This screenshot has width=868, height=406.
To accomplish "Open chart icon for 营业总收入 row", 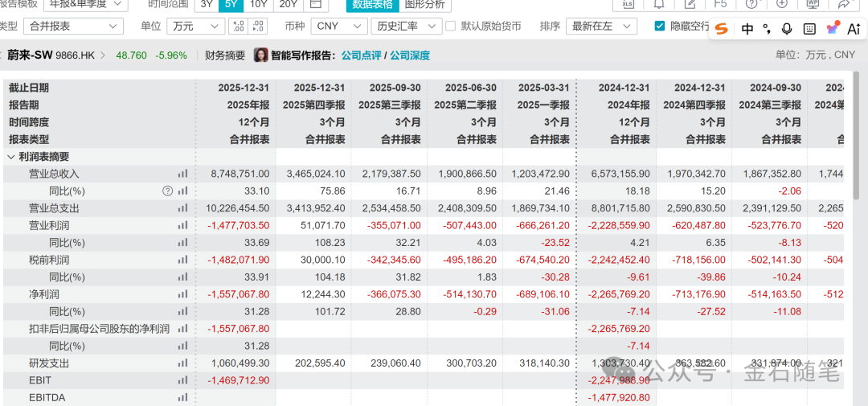I will [x=182, y=174].
